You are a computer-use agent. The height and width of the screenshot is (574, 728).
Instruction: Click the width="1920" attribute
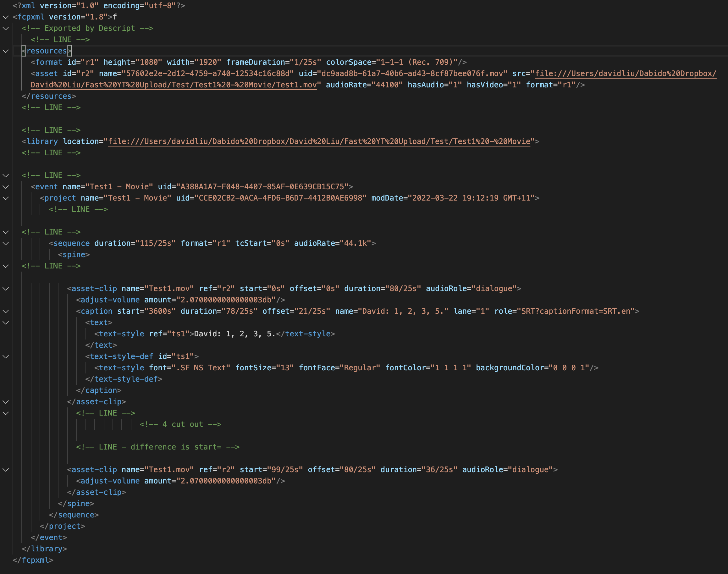pos(194,62)
